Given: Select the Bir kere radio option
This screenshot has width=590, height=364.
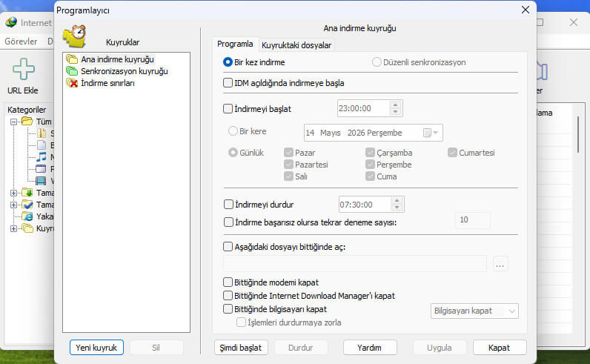Looking at the screenshot, I should point(233,131).
